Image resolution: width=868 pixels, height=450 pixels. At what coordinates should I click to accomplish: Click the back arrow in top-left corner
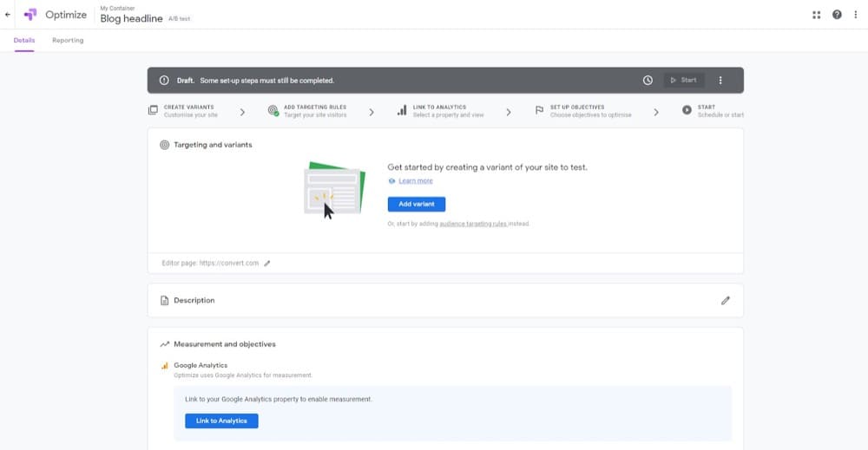[x=8, y=15]
